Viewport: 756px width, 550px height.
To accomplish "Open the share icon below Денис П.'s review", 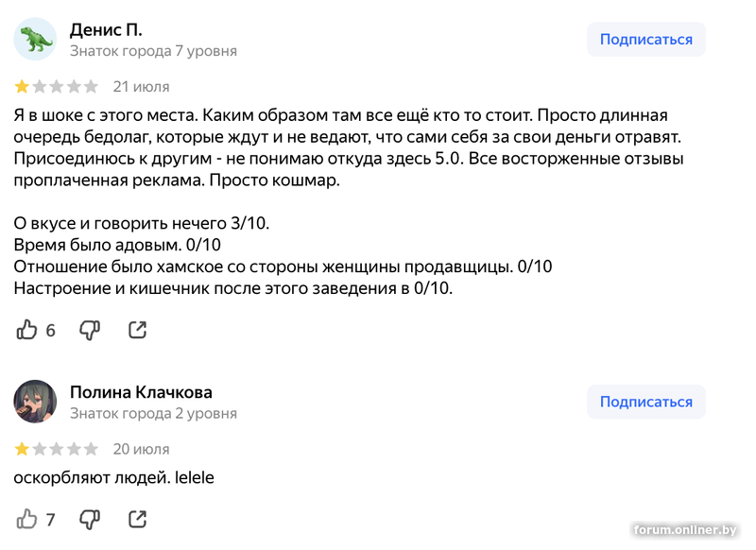I will click(137, 330).
